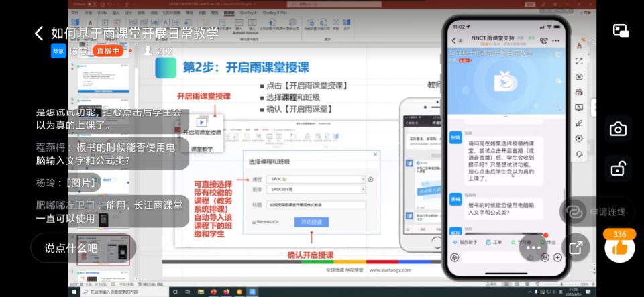Viewport: 644px width, 297px height.
Task: Click fullscreen icon on phone mirror toolbar
Action: point(579,61)
